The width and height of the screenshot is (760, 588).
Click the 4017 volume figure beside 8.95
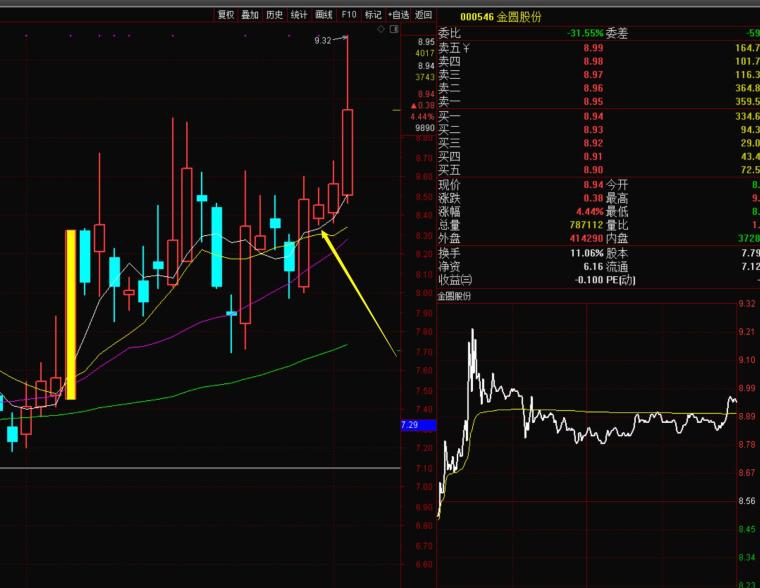click(425, 53)
